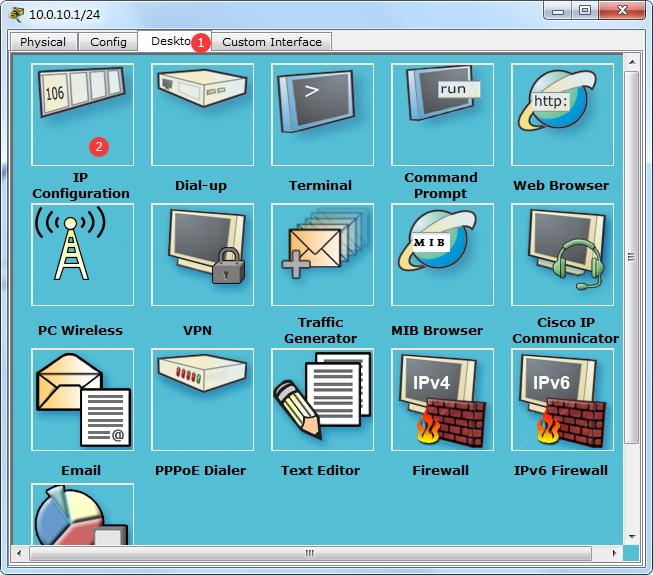The height and width of the screenshot is (575, 653).
Task: Open the Email client
Action: (82, 399)
